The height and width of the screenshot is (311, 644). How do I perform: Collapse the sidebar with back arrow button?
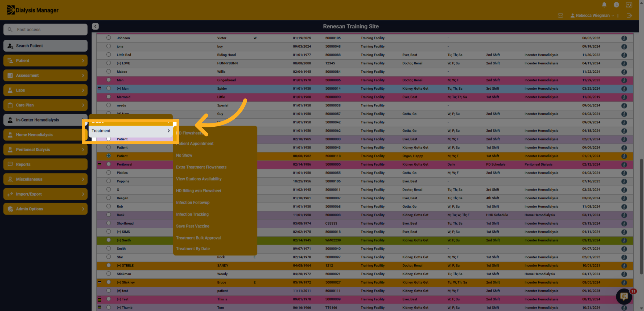click(x=95, y=26)
